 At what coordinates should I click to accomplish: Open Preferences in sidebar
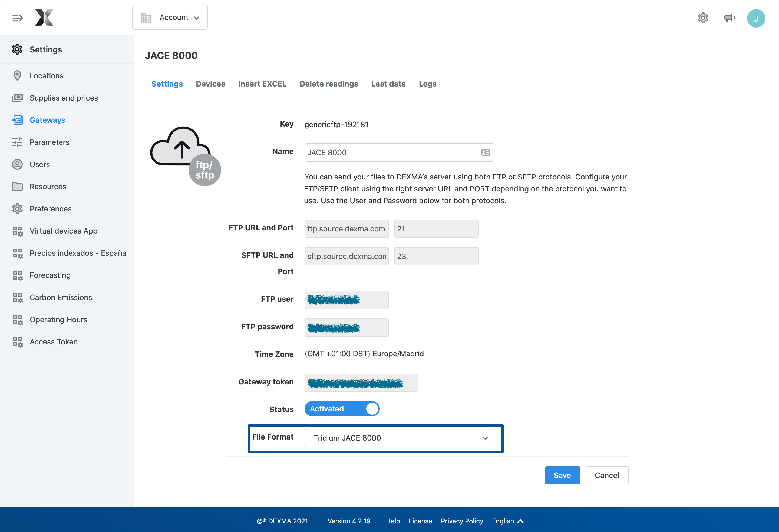[x=51, y=209]
